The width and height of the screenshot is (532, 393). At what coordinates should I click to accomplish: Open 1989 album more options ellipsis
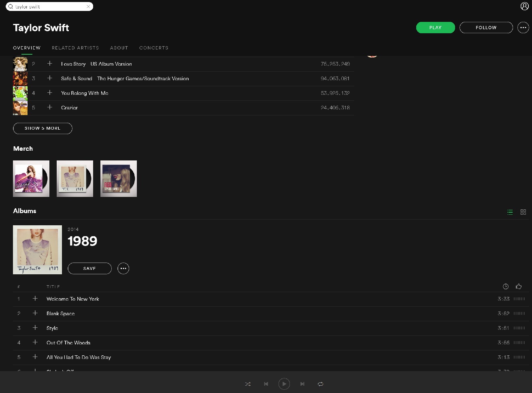(x=123, y=268)
